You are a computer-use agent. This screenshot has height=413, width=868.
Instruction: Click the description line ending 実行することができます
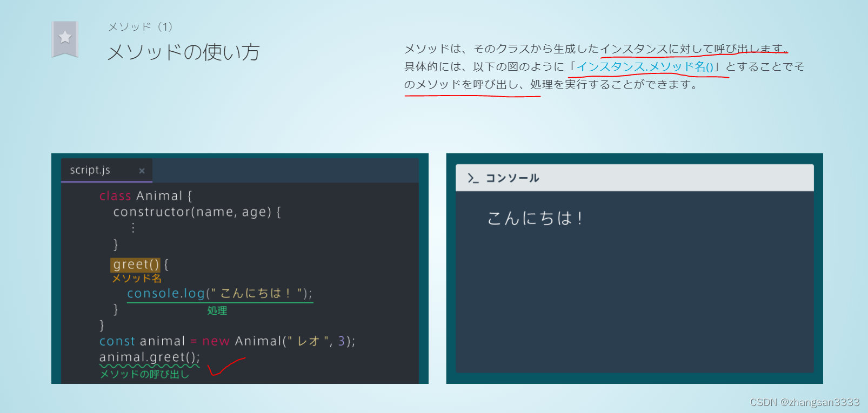tap(551, 85)
